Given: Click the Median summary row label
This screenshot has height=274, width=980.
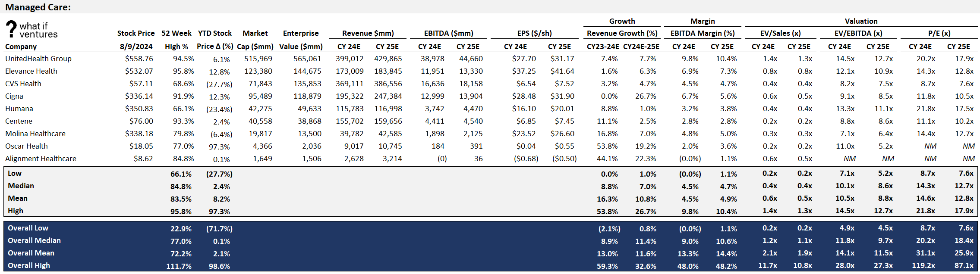Looking at the screenshot, I should click(x=21, y=186).
